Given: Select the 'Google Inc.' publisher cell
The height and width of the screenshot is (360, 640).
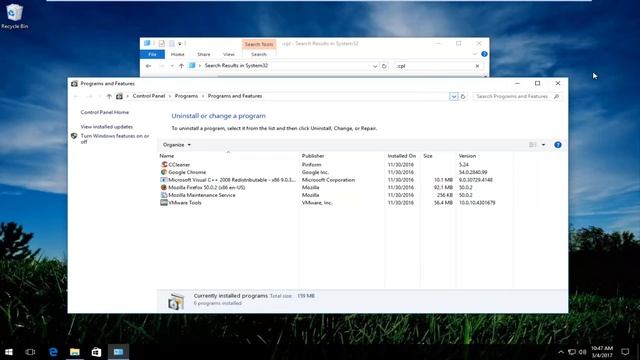Looking at the screenshot, I should 315,172.
